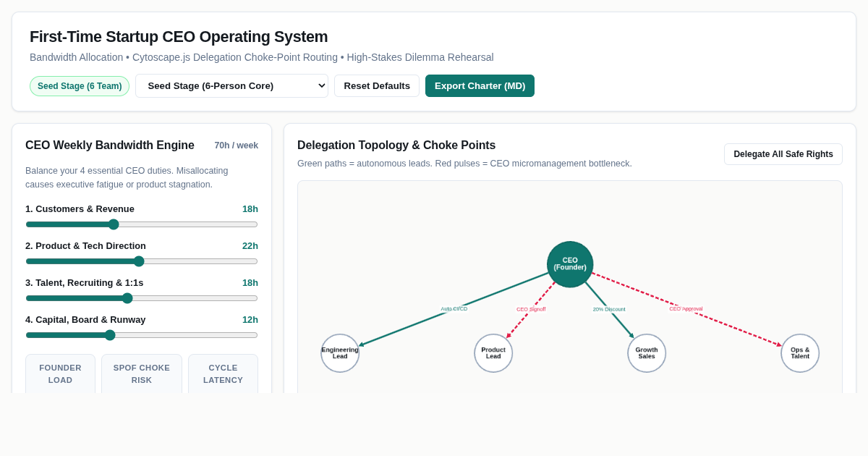Click the Cycle Latency metric card

[x=223, y=373]
